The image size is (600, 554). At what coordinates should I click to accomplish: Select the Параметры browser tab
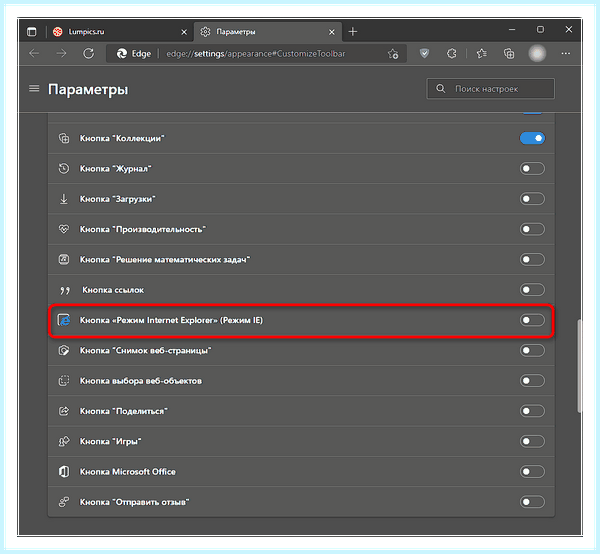click(x=268, y=32)
